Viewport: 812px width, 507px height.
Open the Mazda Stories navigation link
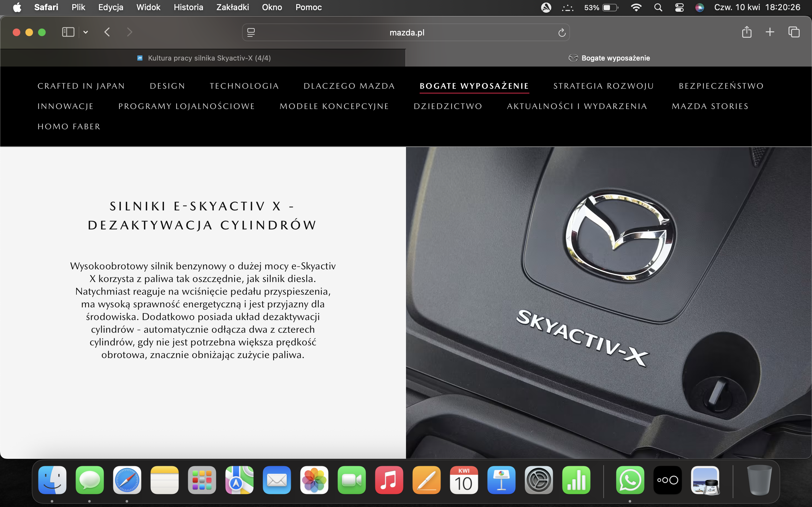tap(710, 106)
